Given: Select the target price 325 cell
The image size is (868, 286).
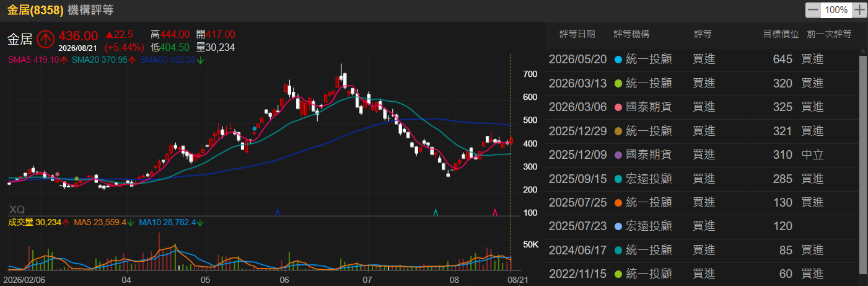Looking at the screenshot, I should click(783, 107).
